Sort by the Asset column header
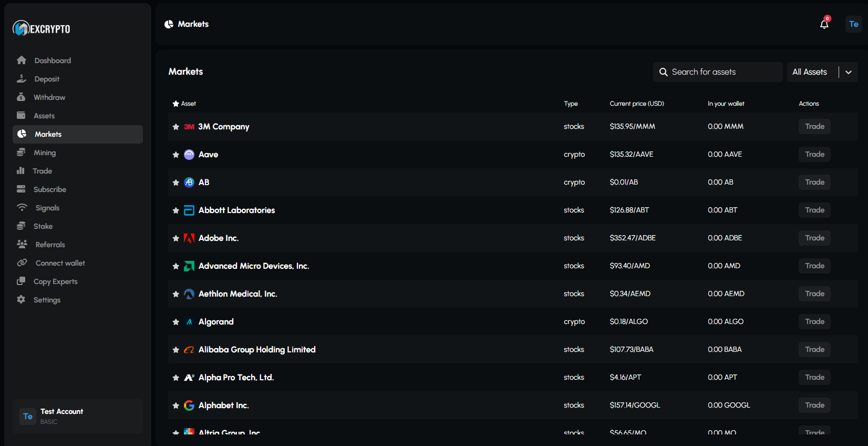 (188, 104)
